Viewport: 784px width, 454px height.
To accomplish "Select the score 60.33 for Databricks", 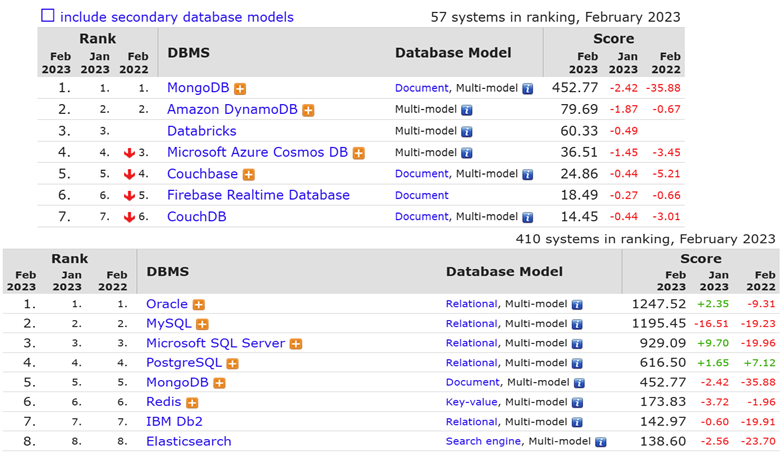I will [579, 131].
